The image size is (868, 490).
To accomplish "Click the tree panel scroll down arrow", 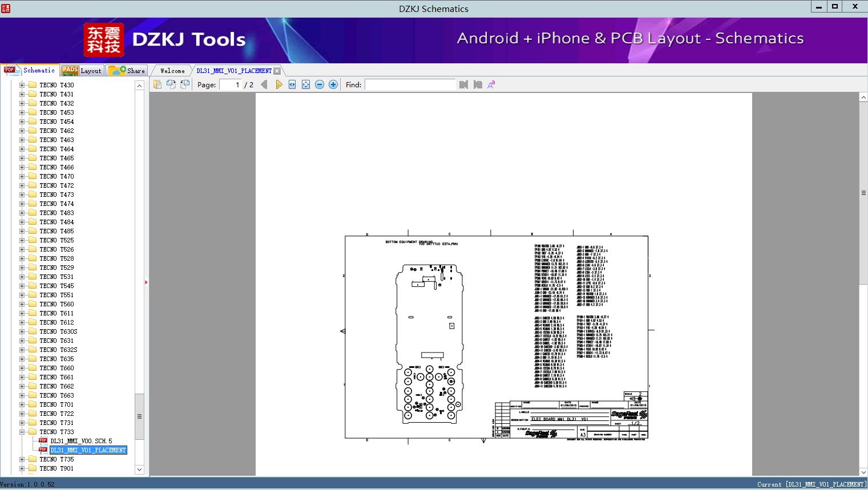I will click(139, 469).
